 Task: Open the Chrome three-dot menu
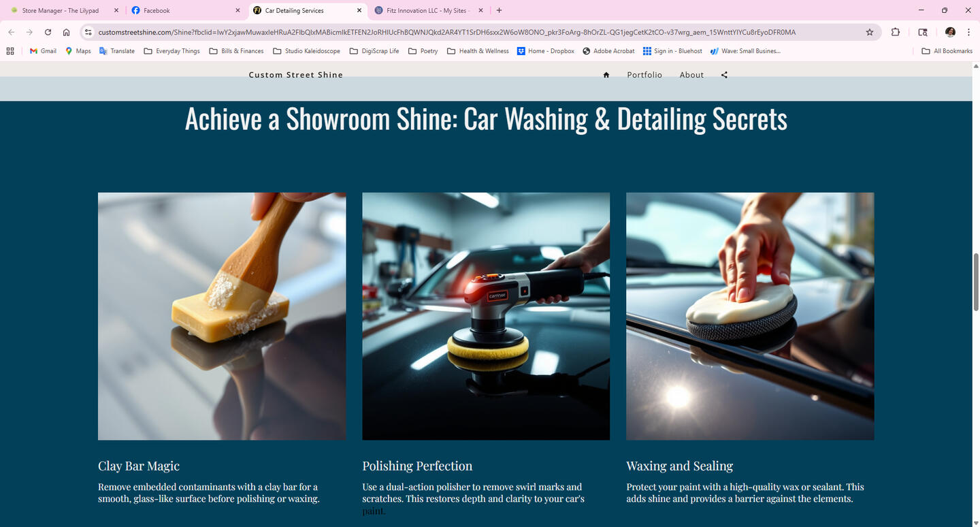click(x=968, y=32)
